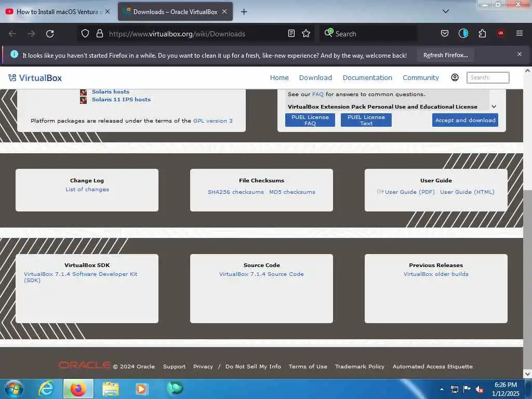The height and width of the screenshot is (399, 532).
Task: Open the User Guide (HTML) link
Action: pos(467,192)
